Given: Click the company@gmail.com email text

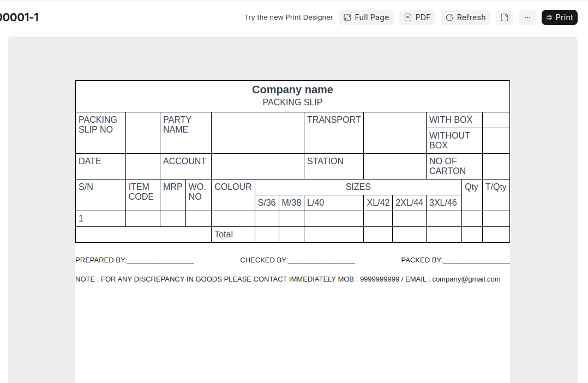Looking at the screenshot, I should point(466,279).
